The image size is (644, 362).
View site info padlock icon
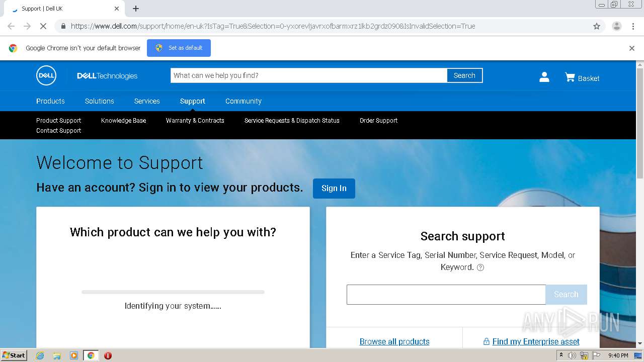pos(63,26)
